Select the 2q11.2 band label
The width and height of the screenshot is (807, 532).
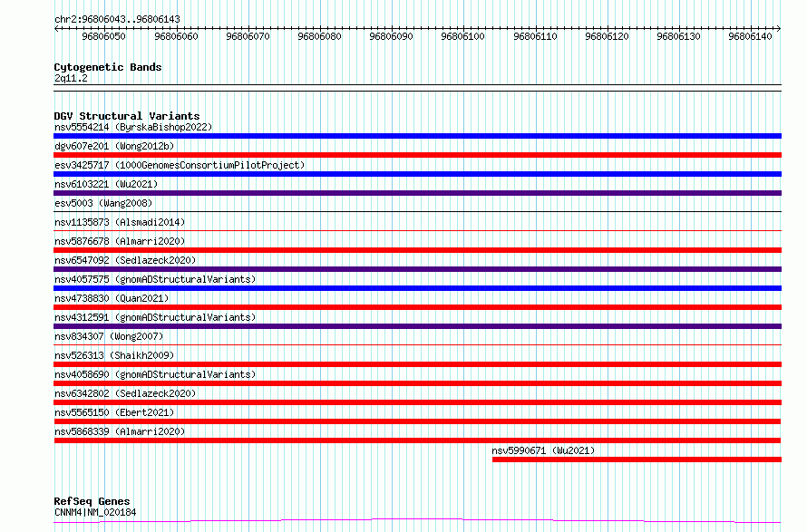coord(71,78)
